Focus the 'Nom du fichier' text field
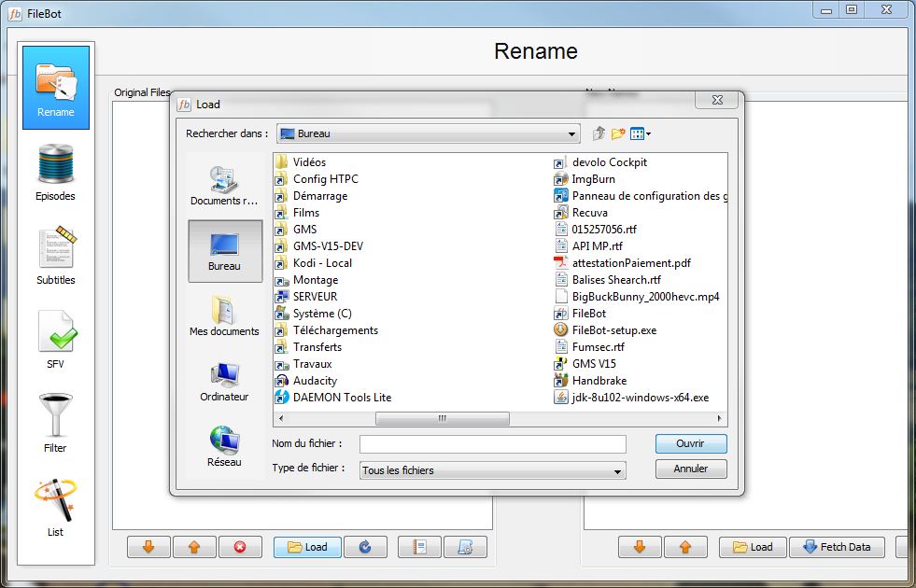 coord(492,444)
